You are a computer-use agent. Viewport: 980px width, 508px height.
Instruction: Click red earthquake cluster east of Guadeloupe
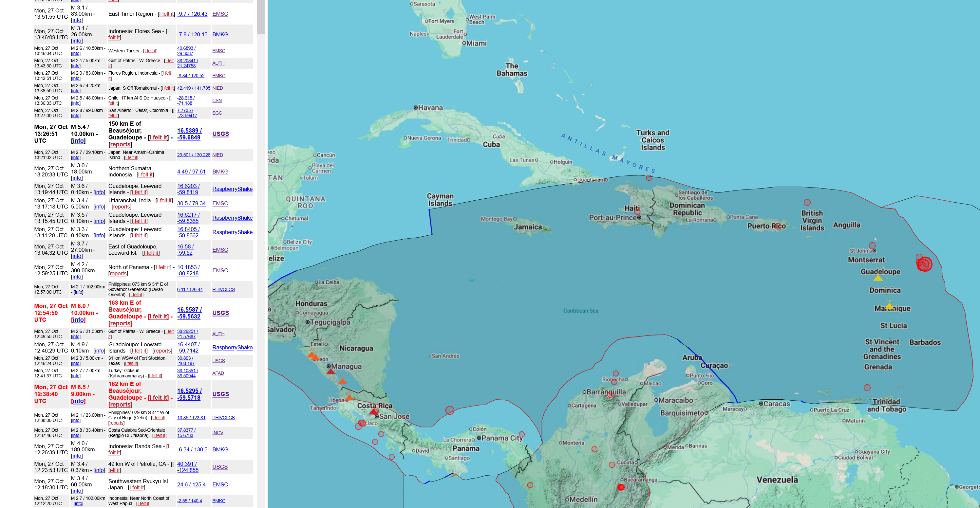[x=924, y=264]
